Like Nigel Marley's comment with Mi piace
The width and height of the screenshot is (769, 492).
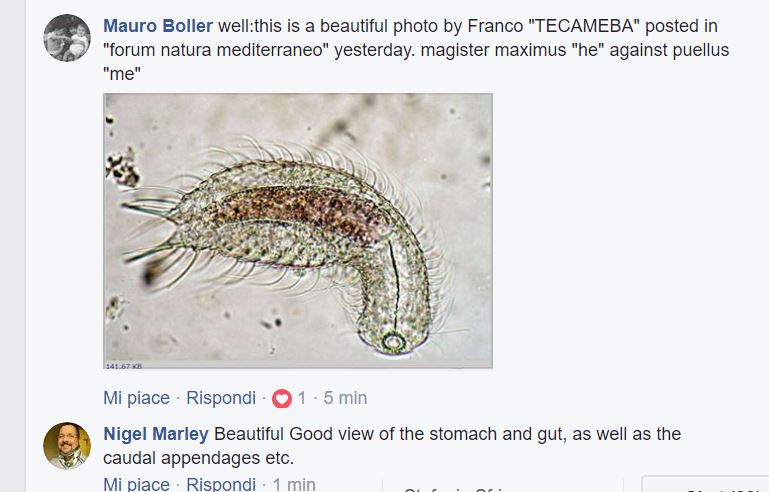[136, 484]
